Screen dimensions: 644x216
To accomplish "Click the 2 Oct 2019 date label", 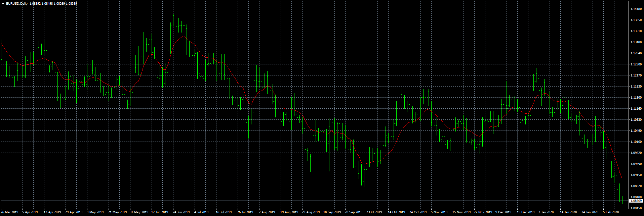I will 374,212.
